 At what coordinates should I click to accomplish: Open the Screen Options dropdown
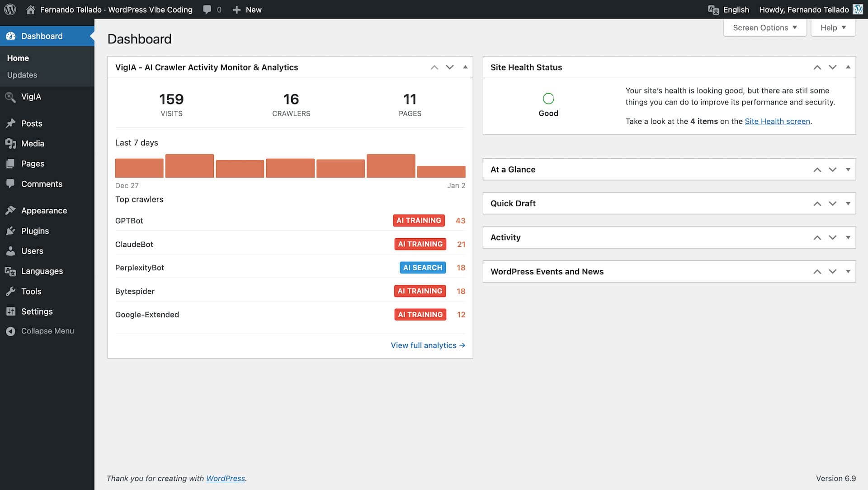tap(764, 27)
